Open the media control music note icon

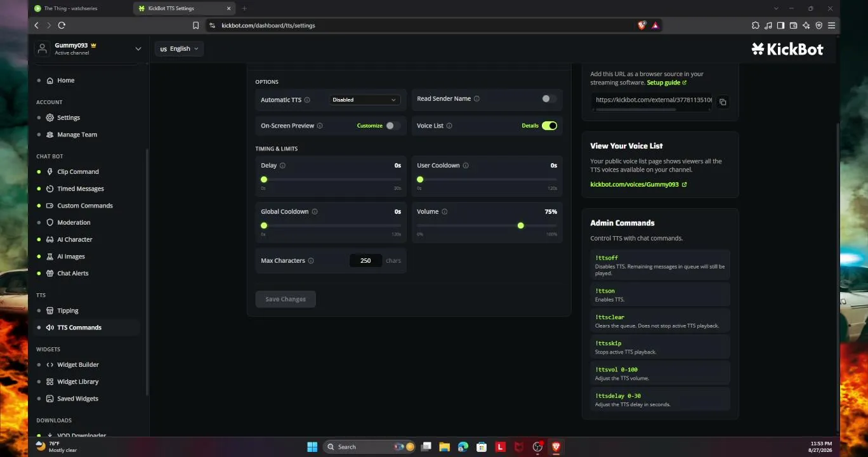pyautogui.click(x=768, y=25)
